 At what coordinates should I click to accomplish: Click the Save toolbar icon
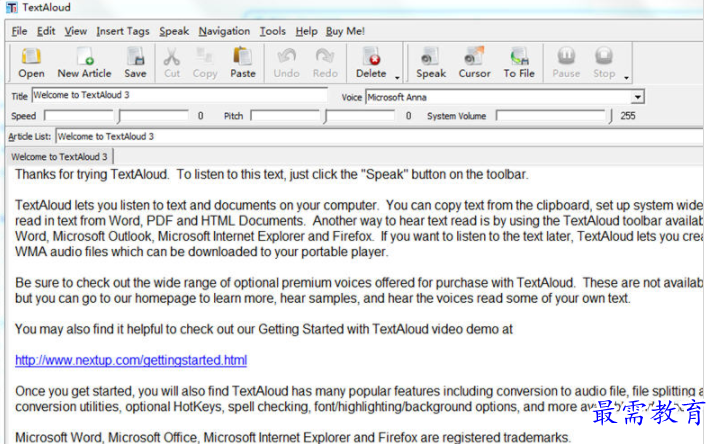[x=135, y=62]
